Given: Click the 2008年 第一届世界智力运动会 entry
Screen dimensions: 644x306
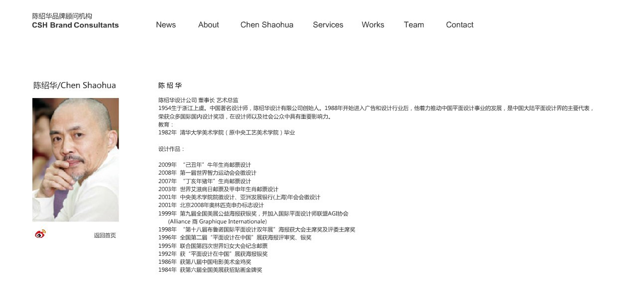Looking at the screenshot, I should (207, 173).
